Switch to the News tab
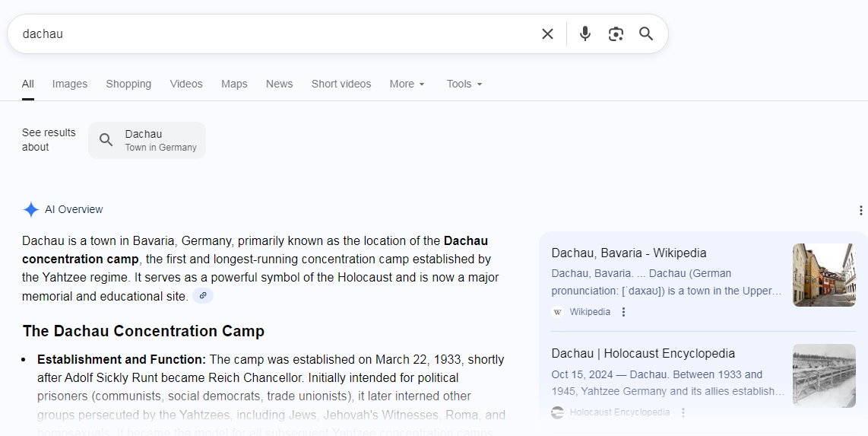 click(279, 84)
